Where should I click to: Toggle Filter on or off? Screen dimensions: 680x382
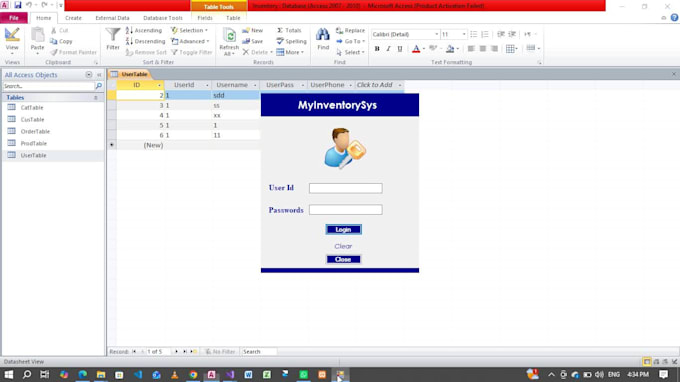pos(192,52)
